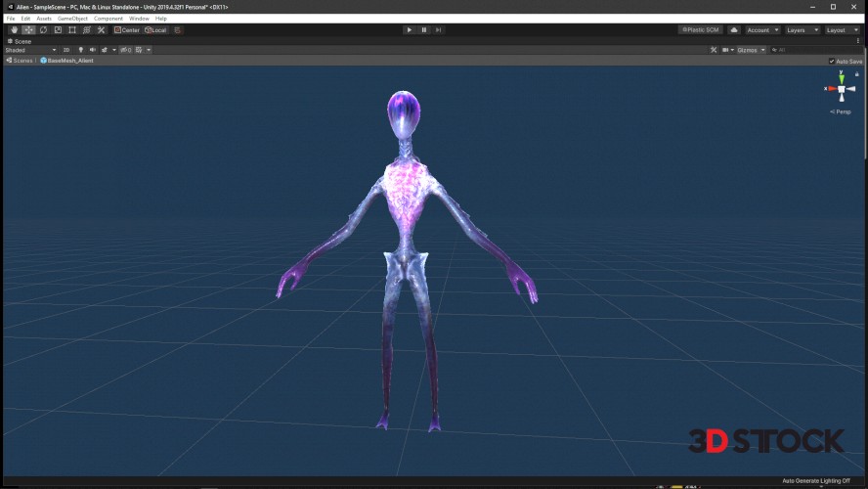Open the Layout dropdown

click(x=842, y=30)
